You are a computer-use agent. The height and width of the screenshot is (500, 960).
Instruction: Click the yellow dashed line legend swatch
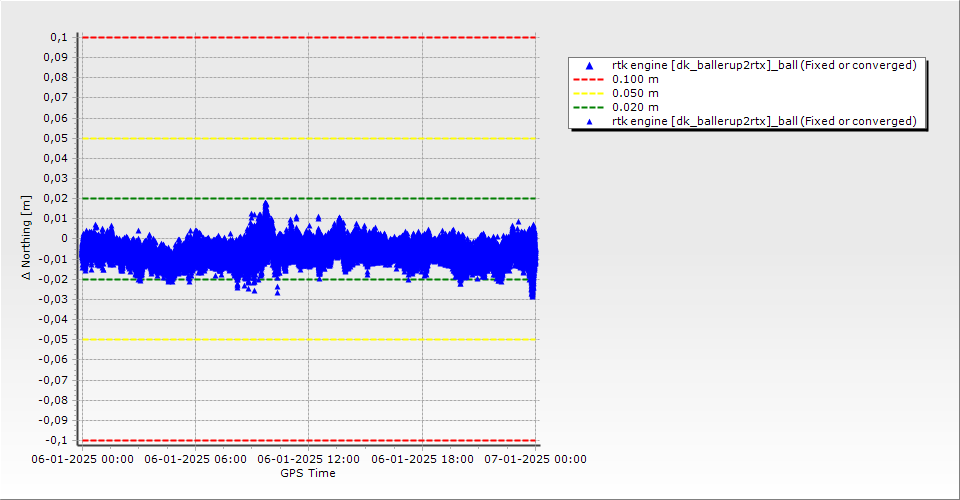tap(588, 94)
